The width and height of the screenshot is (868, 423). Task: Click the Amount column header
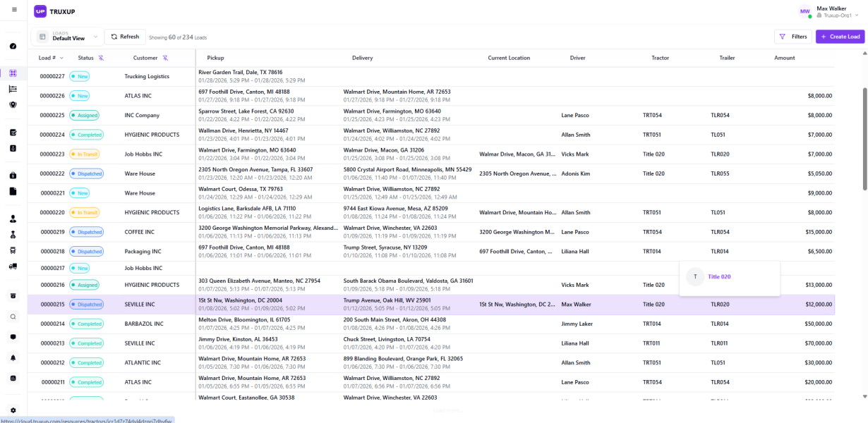[x=784, y=58]
